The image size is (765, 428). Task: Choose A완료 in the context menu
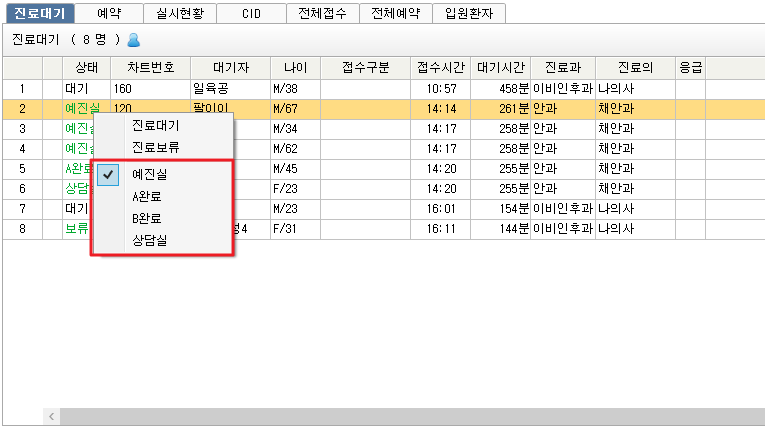click(148, 196)
